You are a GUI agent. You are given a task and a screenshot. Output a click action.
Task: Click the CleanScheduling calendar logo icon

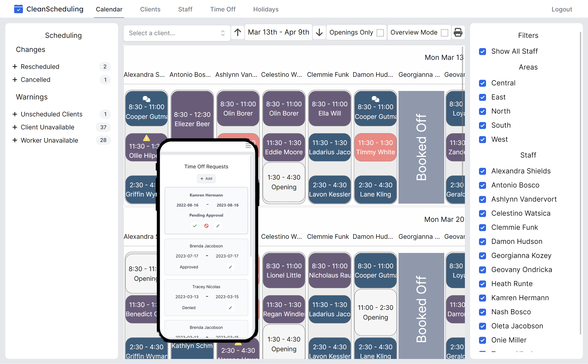tap(18, 9)
